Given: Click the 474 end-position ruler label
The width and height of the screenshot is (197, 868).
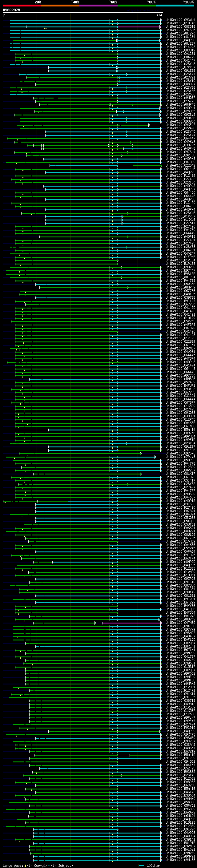Looking at the screenshot, I should 159,15.
